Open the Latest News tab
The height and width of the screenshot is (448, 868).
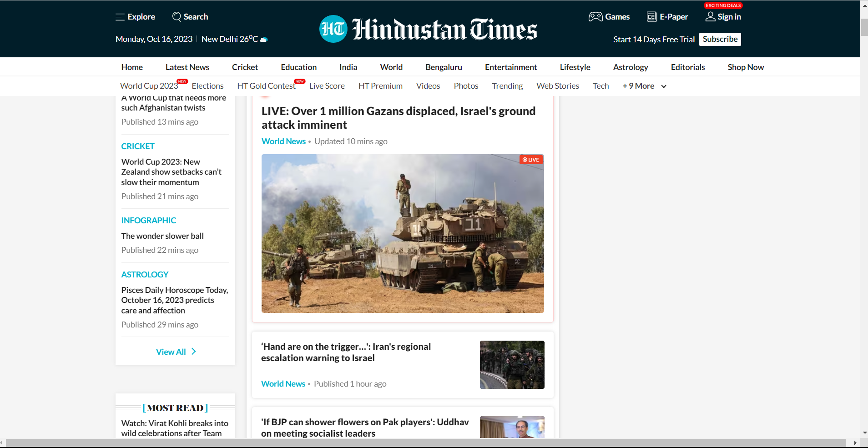pyautogui.click(x=187, y=67)
